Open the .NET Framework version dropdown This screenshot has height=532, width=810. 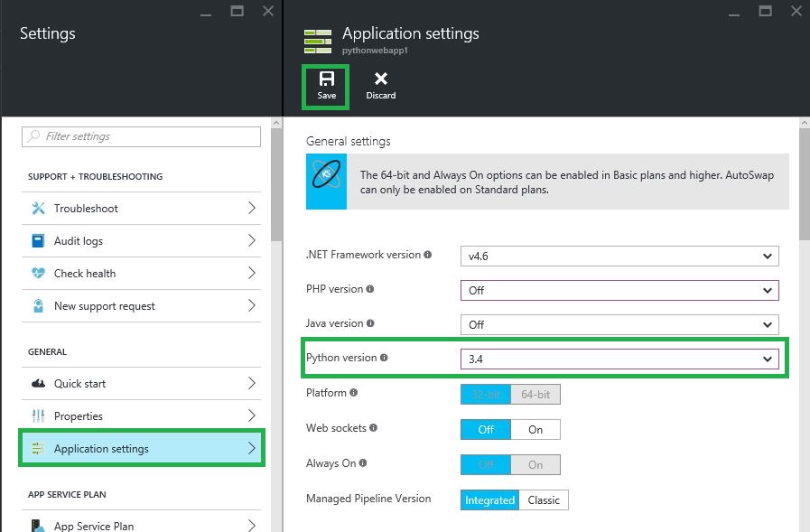619,257
